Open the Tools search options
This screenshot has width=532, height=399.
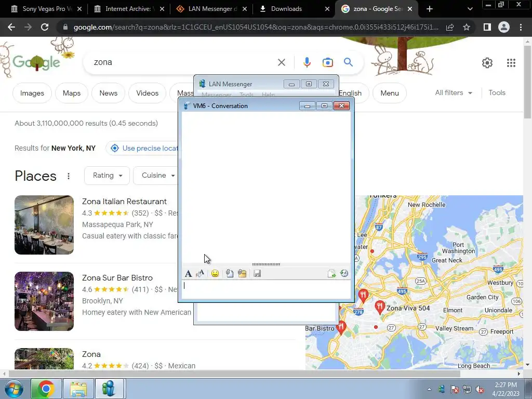[x=497, y=92]
